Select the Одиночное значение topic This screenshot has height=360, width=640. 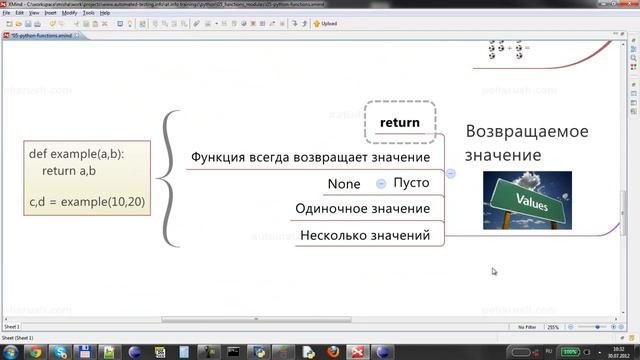(362, 209)
